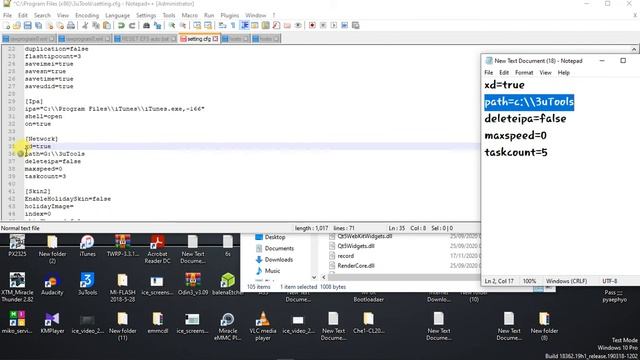This screenshot has width=640, height=360.
Task: Open the Language menu in Notepad++
Action: coord(117,15)
